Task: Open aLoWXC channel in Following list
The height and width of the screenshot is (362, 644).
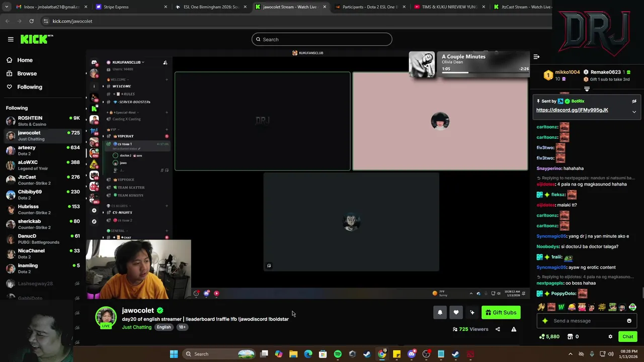Action: click(43, 165)
